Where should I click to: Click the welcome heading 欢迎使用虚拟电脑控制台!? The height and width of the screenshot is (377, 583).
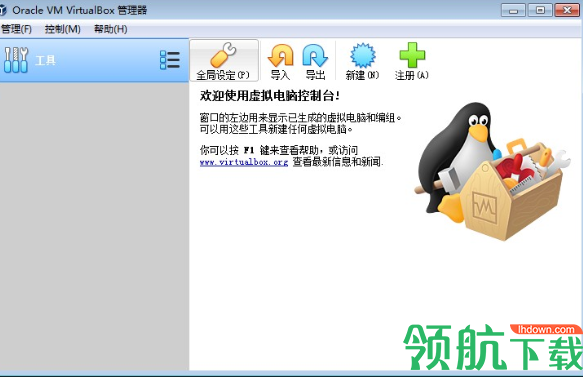270,96
